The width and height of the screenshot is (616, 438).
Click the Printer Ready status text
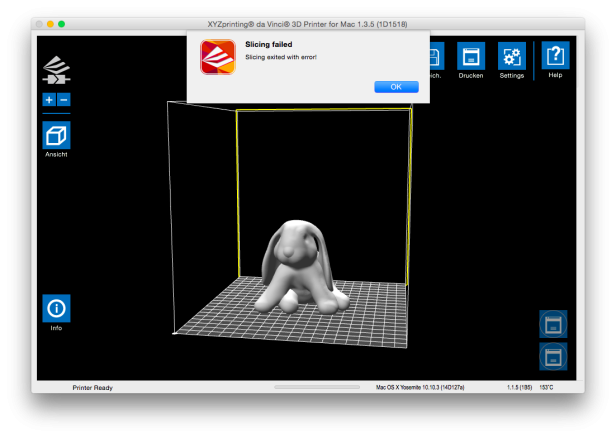pos(92,388)
